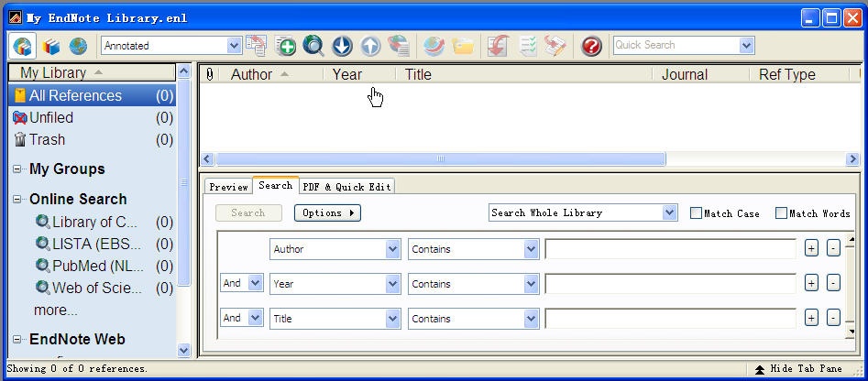Click the Quick Search input box

point(676,46)
